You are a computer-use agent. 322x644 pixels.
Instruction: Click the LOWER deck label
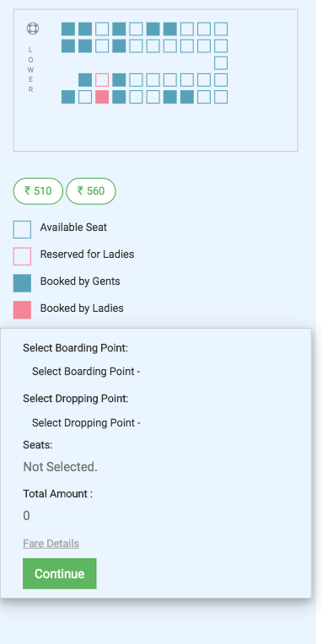pyautogui.click(x=30, y=69)
